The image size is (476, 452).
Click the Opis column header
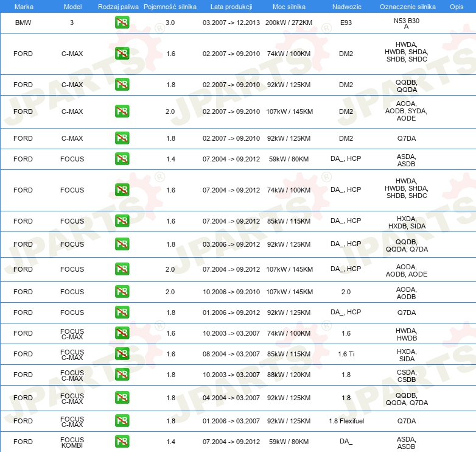[x=457, y=7]
